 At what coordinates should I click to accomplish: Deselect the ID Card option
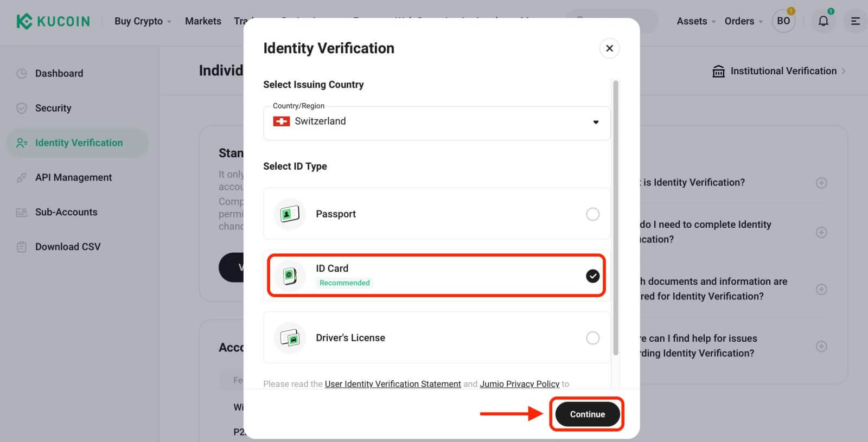point(592,276)
